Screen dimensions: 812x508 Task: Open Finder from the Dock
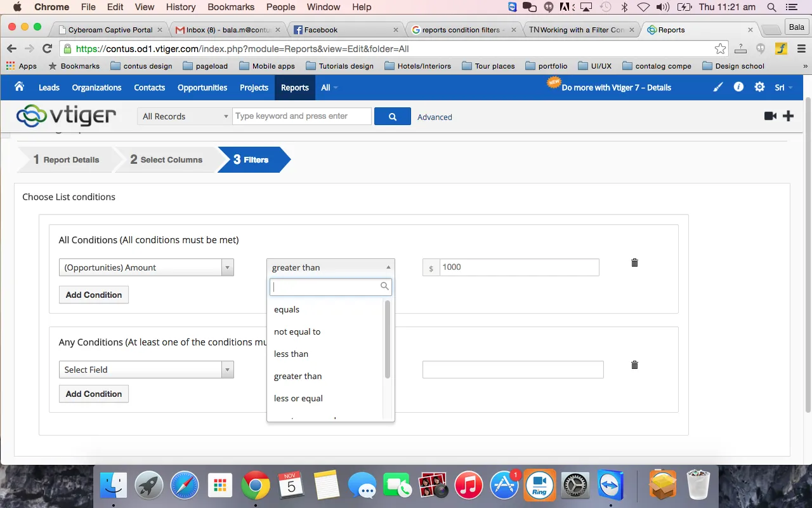click(x=114, y=486)
